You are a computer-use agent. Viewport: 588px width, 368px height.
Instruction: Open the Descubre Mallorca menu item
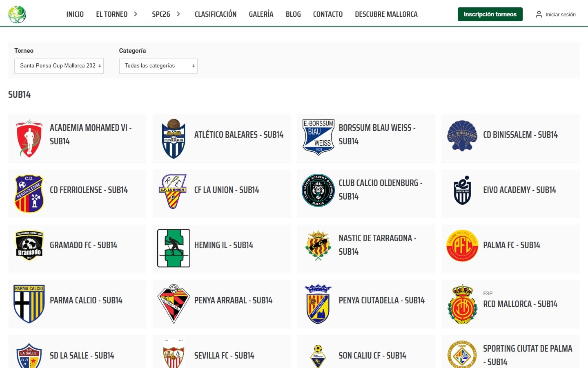(x=386, y=14)
